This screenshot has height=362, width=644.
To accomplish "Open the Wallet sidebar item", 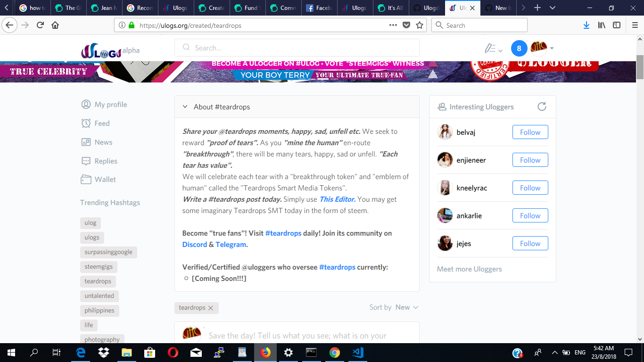I will (99, 180).
